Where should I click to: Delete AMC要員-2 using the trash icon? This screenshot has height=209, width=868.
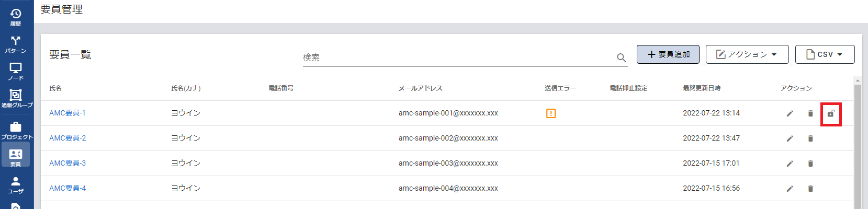point(810,138)
